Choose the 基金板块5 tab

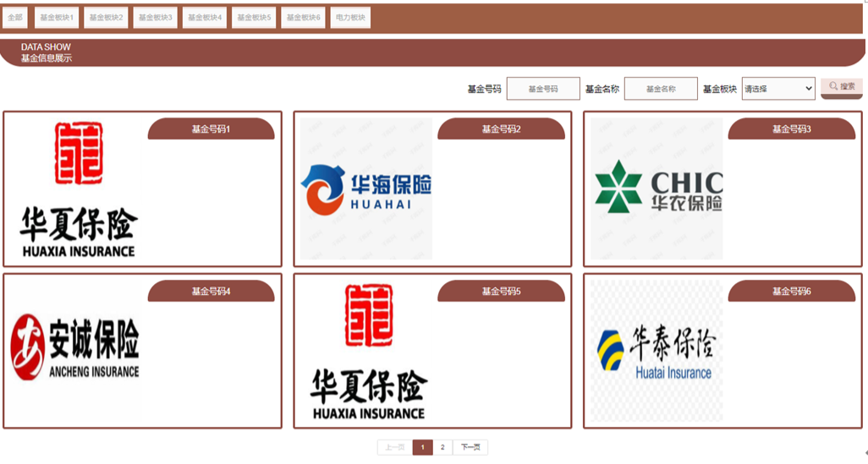(x=254, y=18)
